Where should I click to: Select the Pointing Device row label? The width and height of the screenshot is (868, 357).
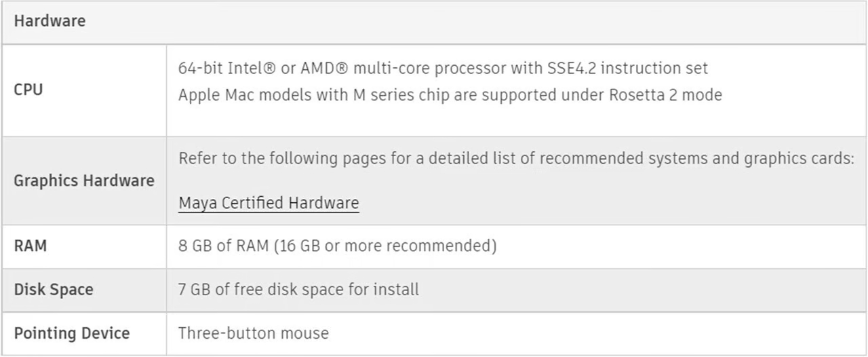click(72, 333)
